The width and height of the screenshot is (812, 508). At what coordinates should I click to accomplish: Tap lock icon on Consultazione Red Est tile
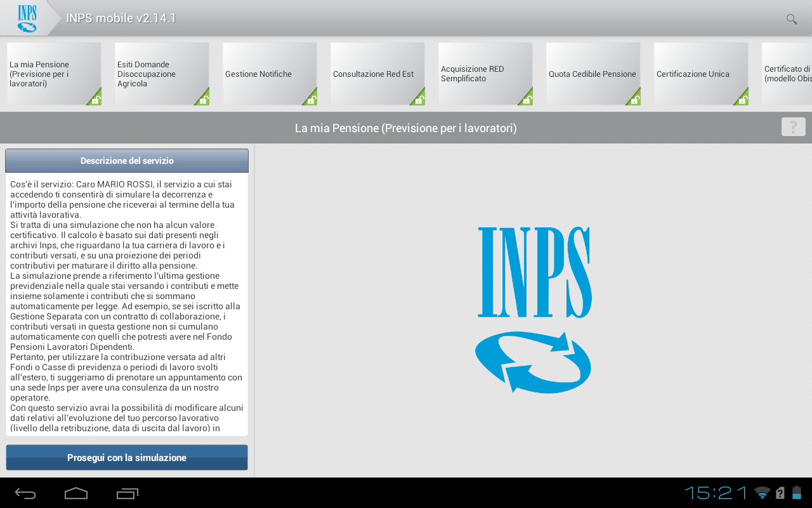point(419,99)
